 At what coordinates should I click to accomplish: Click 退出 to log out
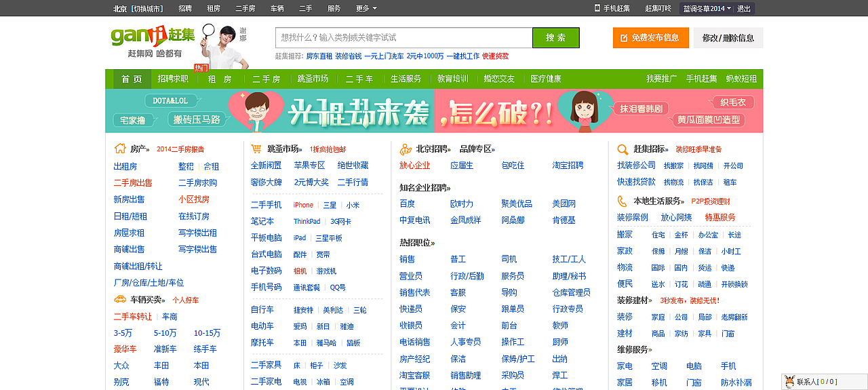point(744,8)
